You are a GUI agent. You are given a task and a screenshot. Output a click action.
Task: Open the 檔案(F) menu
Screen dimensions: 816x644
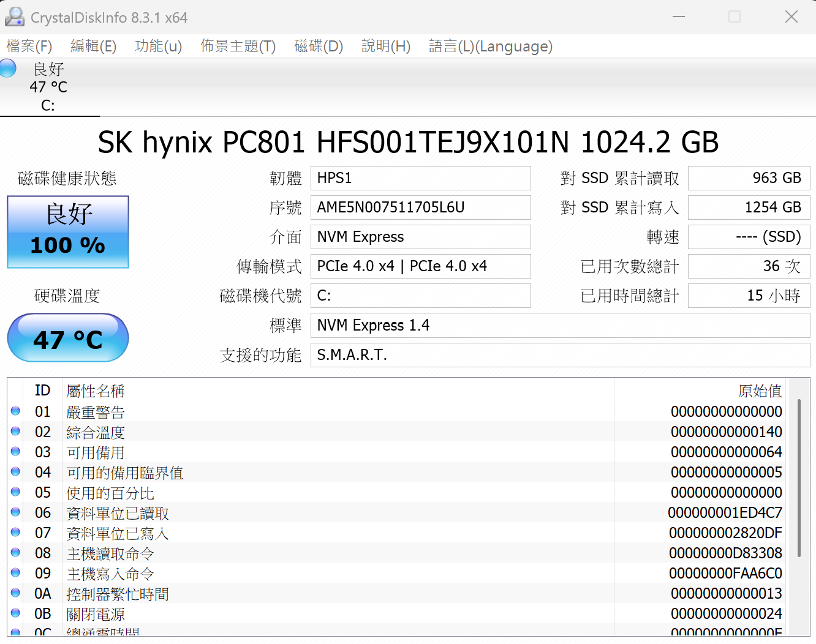(29, 47)
